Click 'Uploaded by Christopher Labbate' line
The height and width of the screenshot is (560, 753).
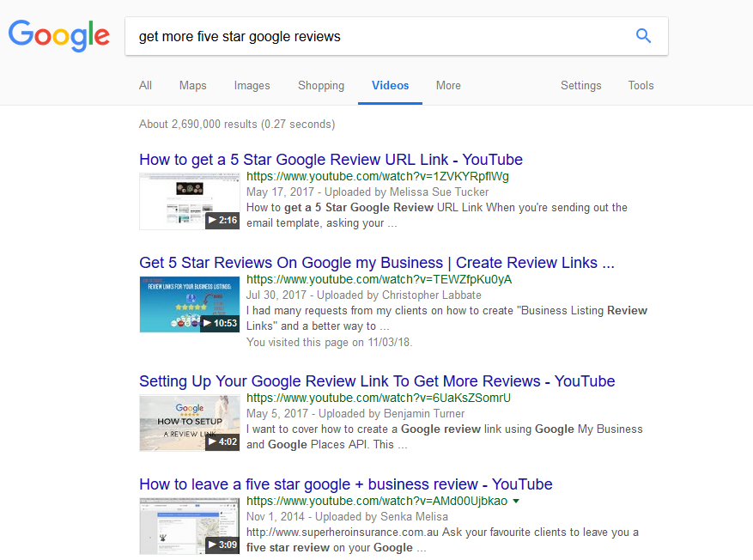(x=363, y=295)
